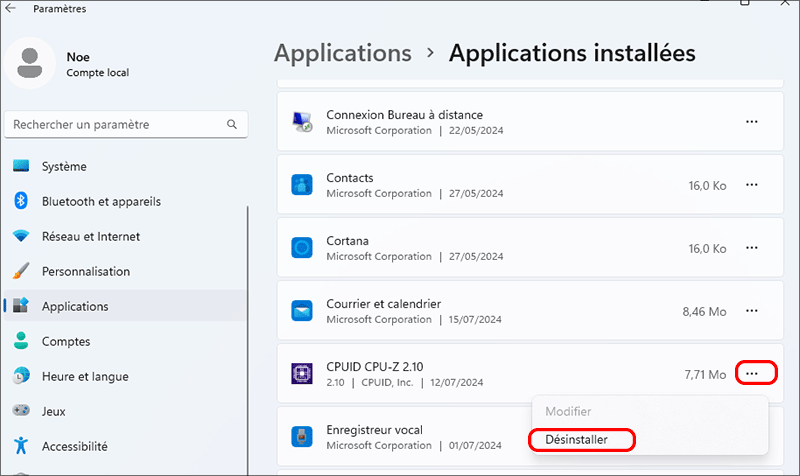Click the Applications sidebar icon

pos(21,306)
